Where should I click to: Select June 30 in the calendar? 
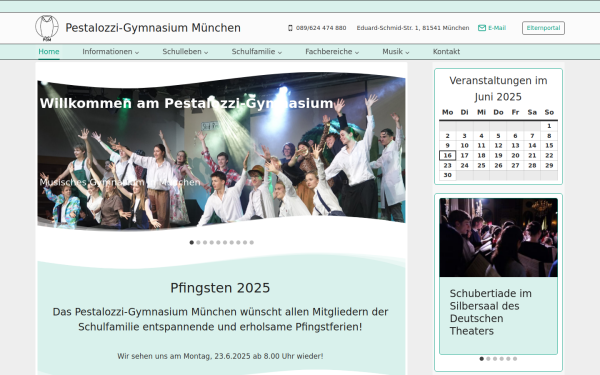(447, 175)
